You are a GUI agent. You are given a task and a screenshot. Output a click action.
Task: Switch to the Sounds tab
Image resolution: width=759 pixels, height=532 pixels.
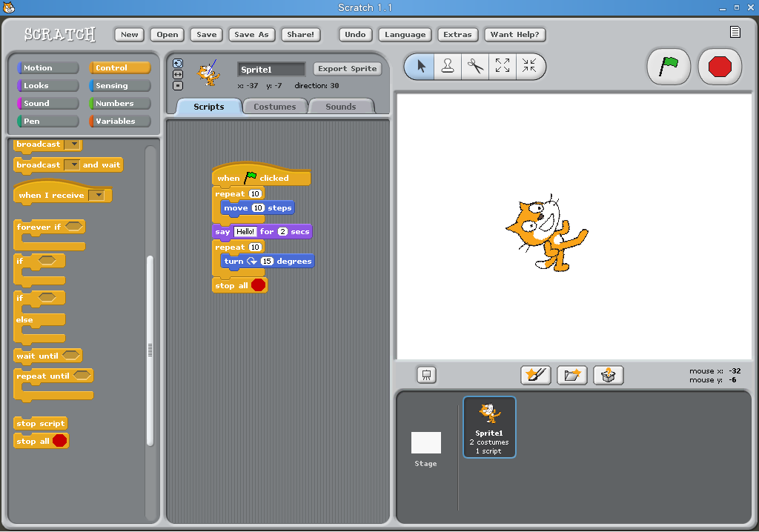340,107
